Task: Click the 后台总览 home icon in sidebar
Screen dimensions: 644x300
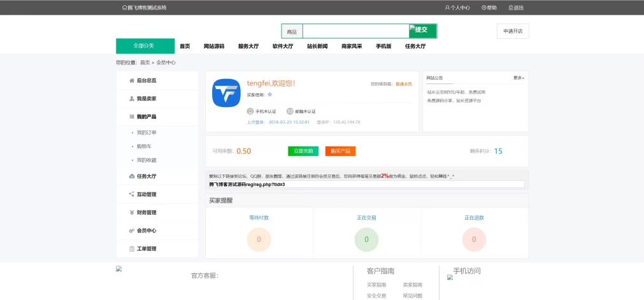Action: click(x=132, y=81)
